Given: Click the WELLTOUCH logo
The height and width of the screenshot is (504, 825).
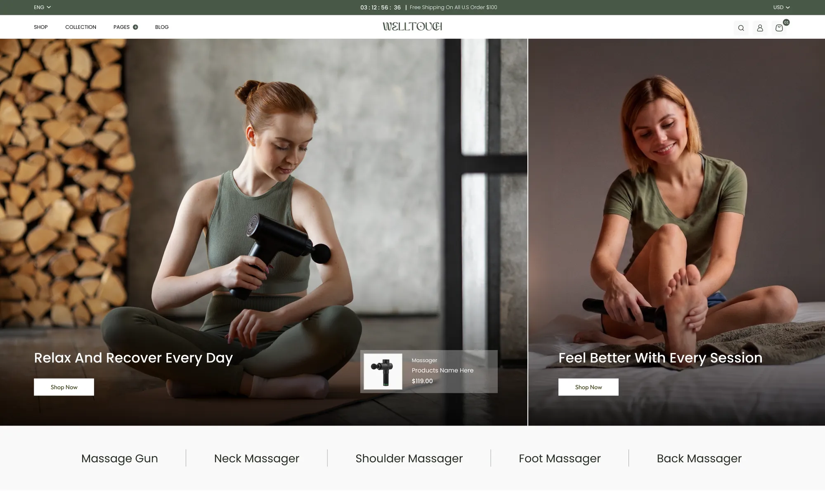Looking at the screenshot, I should tap(412, 26).
